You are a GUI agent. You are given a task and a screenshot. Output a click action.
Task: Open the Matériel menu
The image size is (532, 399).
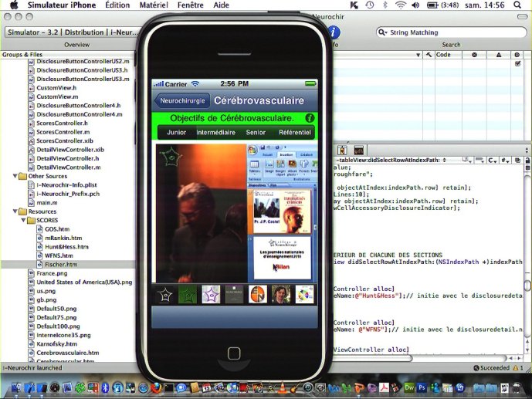click(154, 5)
